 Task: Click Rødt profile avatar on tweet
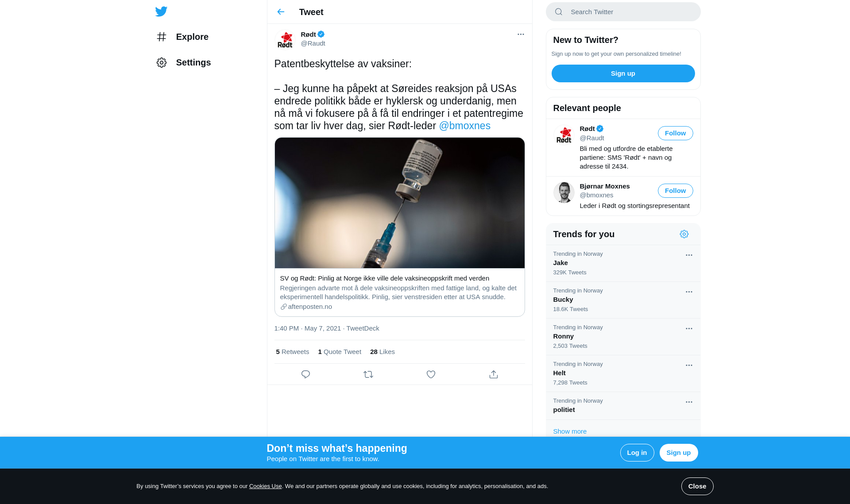[x=285, y=39]
